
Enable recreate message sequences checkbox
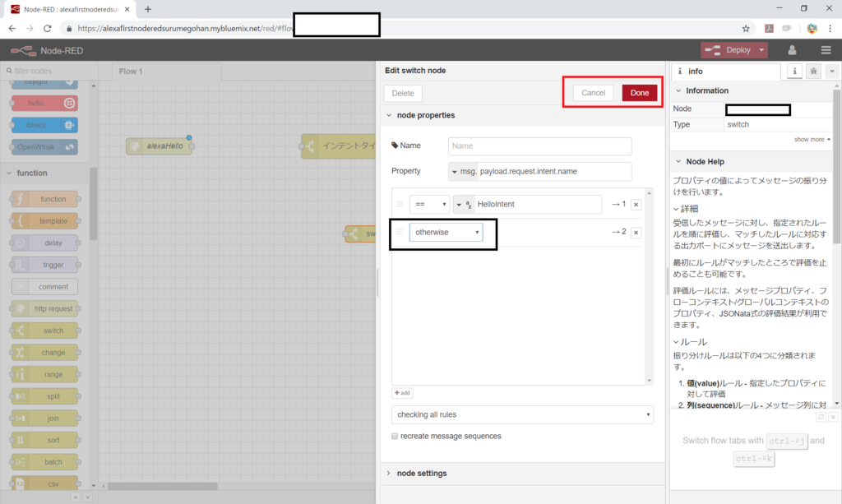(395, 436)
